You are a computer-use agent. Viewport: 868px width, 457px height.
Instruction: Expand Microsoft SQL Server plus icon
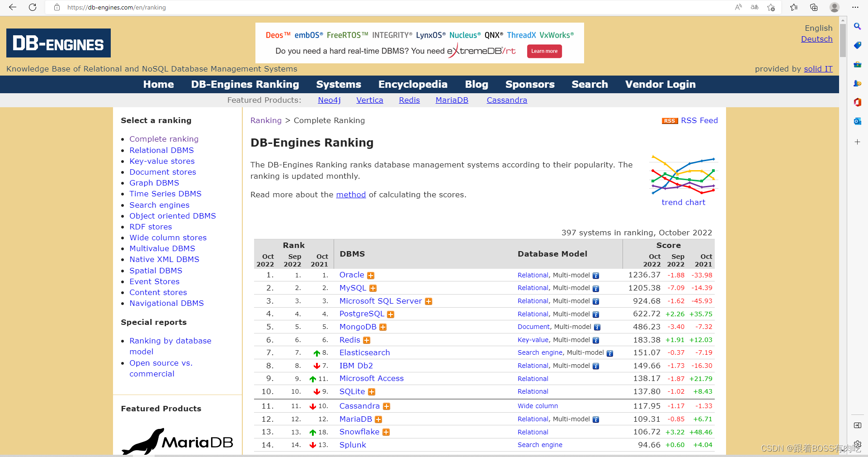pos(429,301)
